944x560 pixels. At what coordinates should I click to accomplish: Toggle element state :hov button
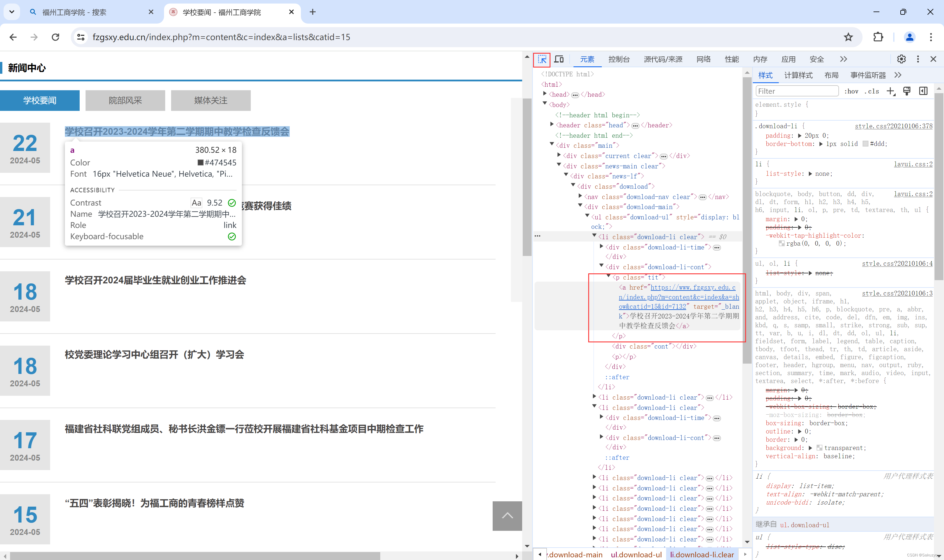click(852, 91)
